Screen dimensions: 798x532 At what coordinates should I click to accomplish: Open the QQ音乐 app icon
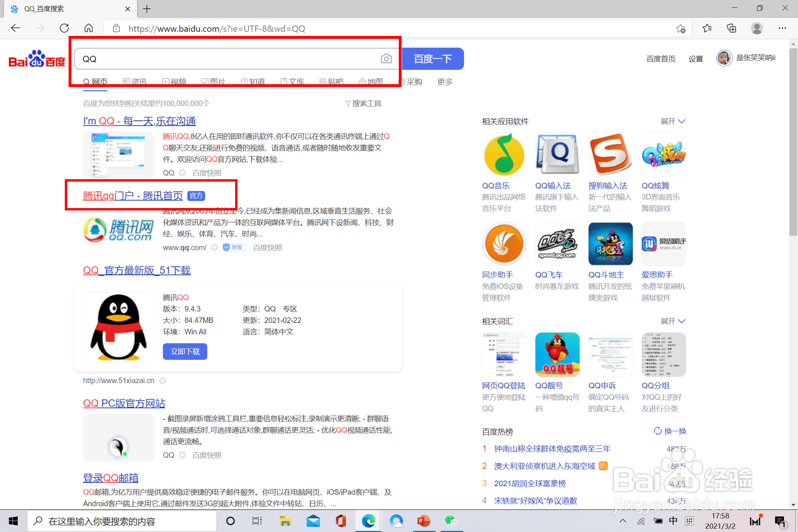(x=504, y=155)
